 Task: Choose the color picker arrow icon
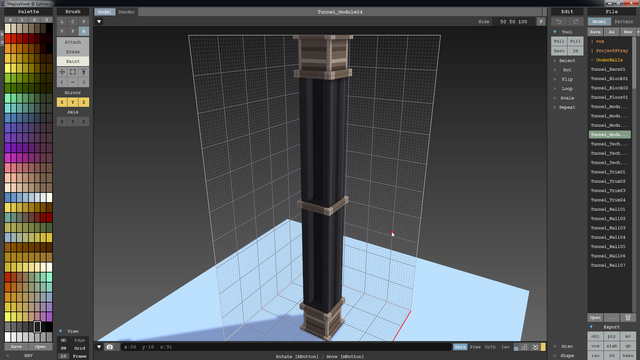(84, 72)
